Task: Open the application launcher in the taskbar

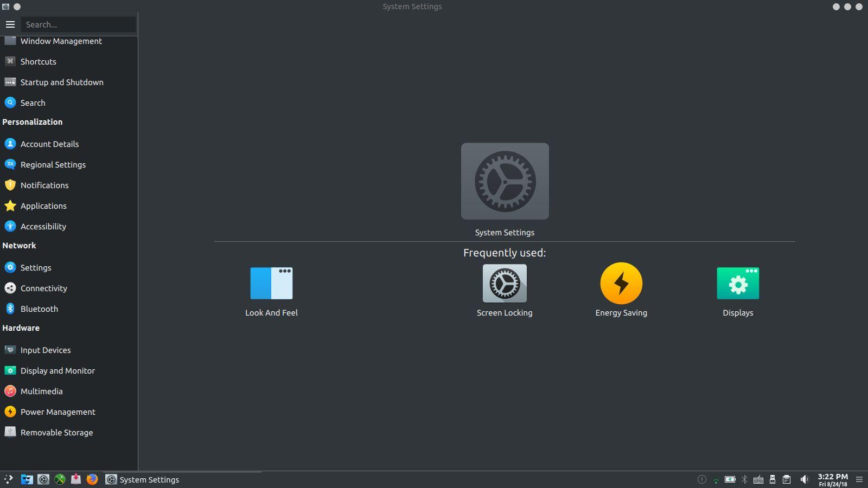Action: click(x=9, y=479)
